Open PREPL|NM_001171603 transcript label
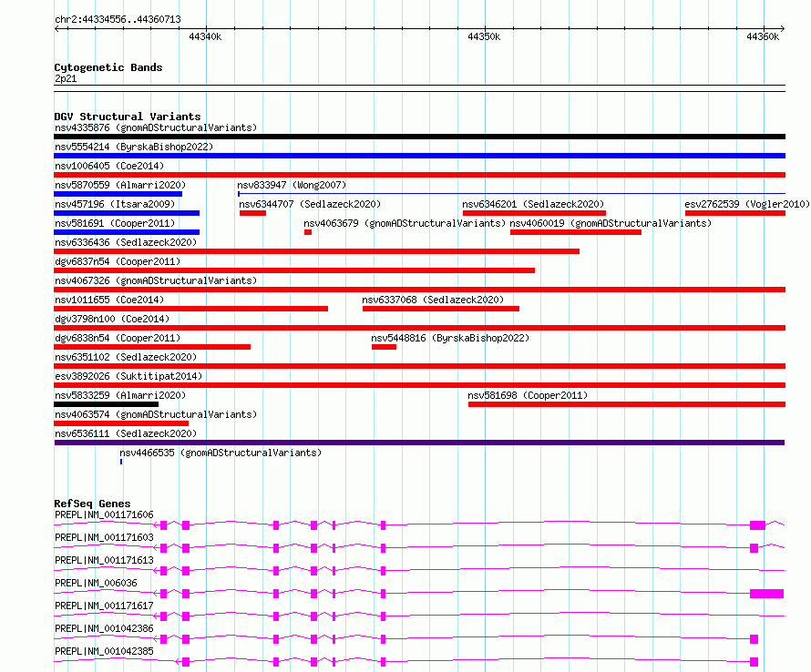 [x=104, y=537]
